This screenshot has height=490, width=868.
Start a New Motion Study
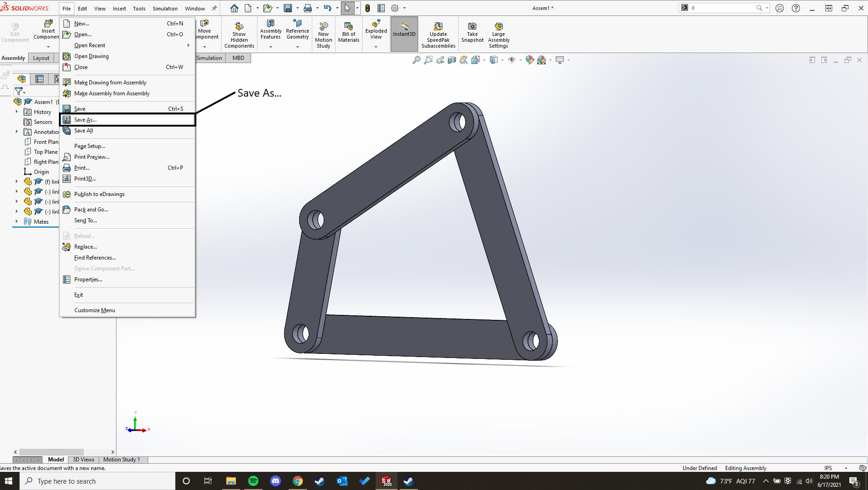(323, 34)
